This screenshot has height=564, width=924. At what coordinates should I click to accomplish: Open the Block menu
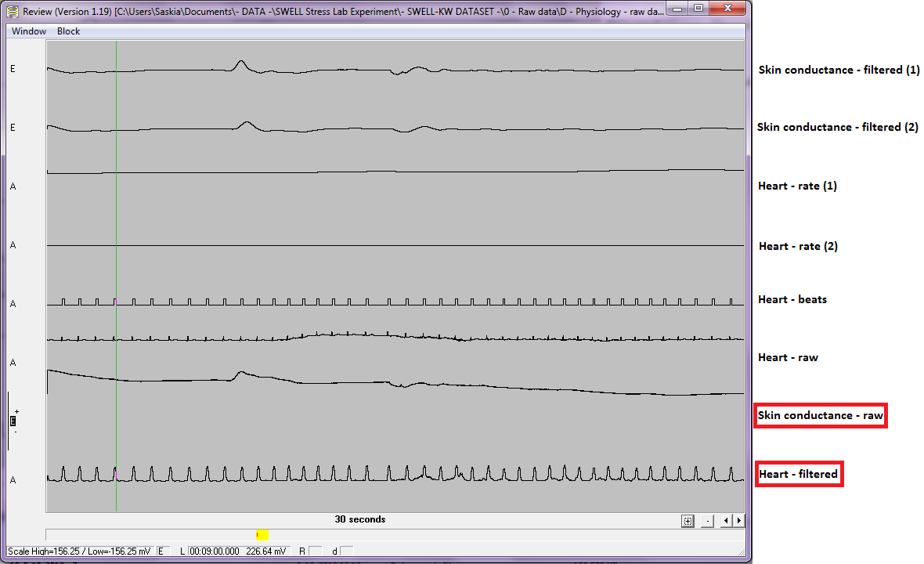pos(69,31)
